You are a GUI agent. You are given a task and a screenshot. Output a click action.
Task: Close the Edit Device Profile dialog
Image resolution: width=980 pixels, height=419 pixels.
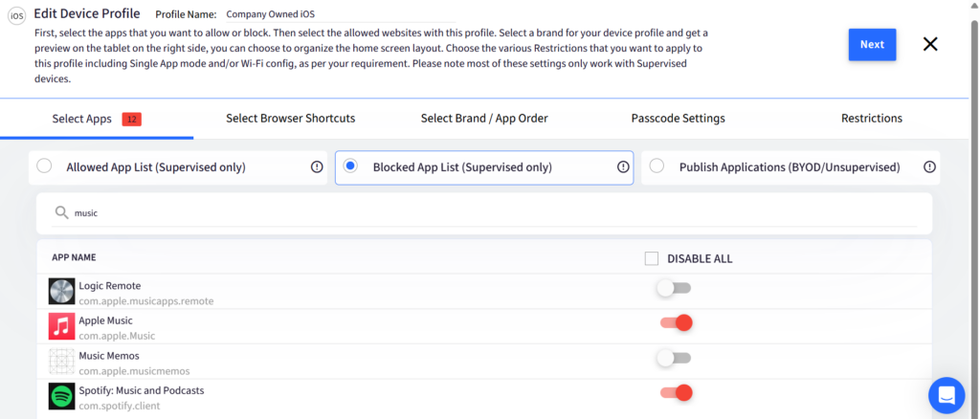pyautogui.click(x=930, y=44)
